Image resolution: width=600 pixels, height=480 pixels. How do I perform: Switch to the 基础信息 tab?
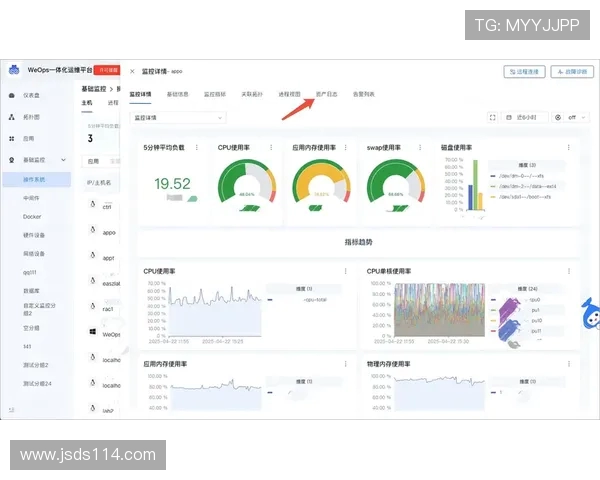coord(177,94)
